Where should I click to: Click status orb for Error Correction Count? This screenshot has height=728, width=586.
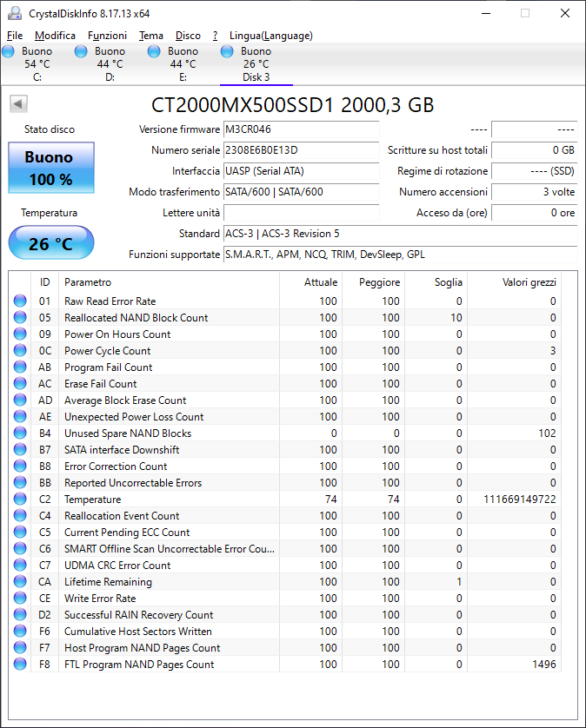(20, 466)
